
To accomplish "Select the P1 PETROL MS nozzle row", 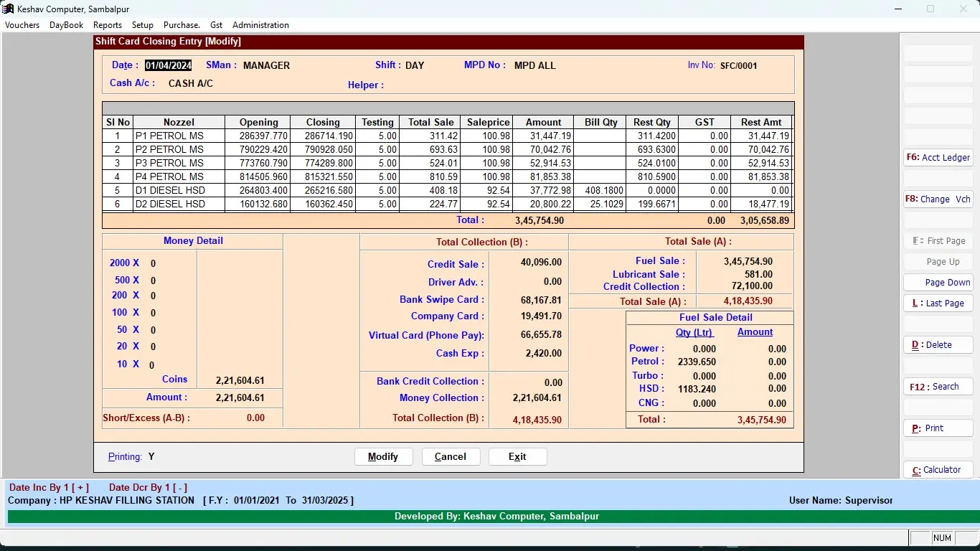I will 447,136.
